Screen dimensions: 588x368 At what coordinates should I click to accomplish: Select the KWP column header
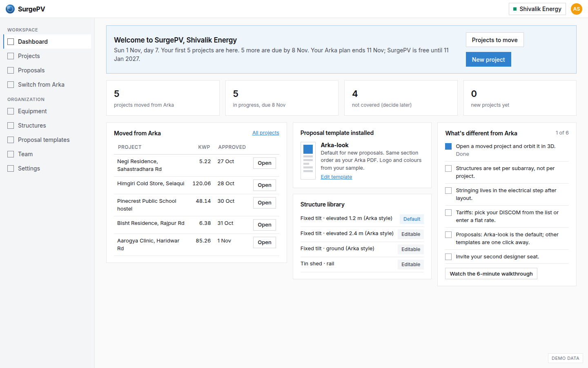pos(204,147)
